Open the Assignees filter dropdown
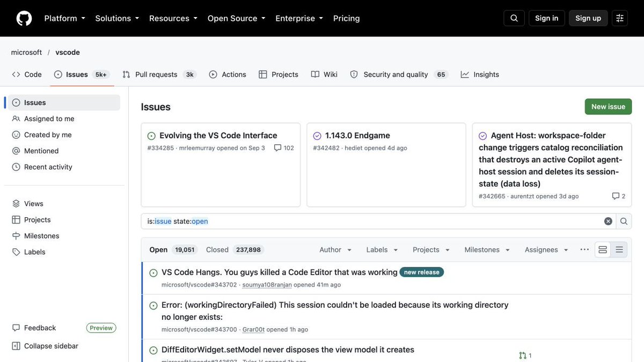The image size is (644, 362). tap(547, 250)
